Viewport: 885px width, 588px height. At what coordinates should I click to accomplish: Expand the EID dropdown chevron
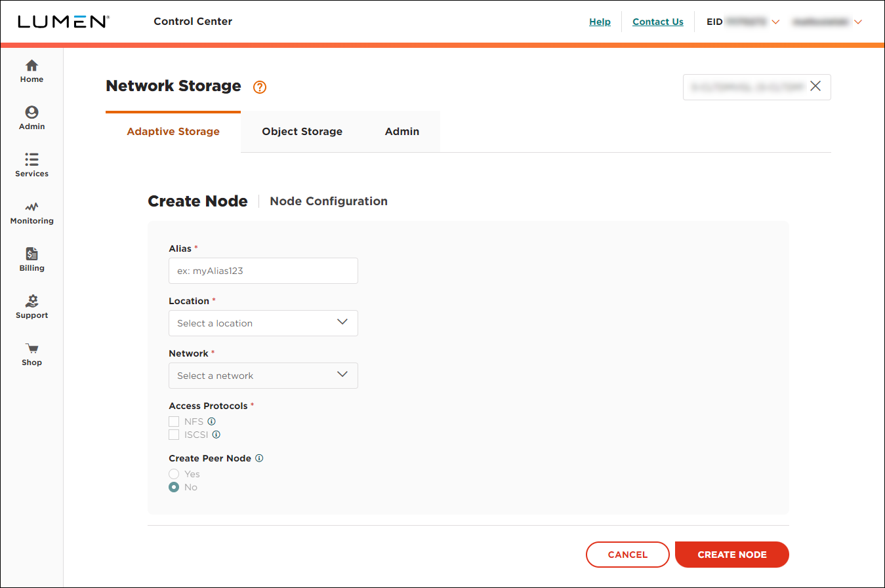click(x=775, y=22)
